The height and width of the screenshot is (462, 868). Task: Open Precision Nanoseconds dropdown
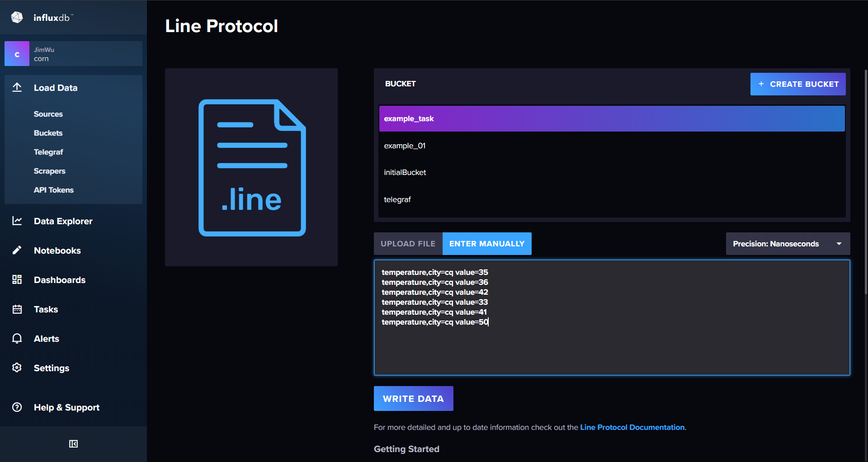788,244
